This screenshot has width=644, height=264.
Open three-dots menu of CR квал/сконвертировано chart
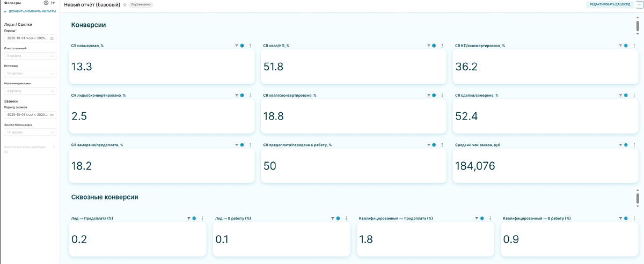(442, 95)
